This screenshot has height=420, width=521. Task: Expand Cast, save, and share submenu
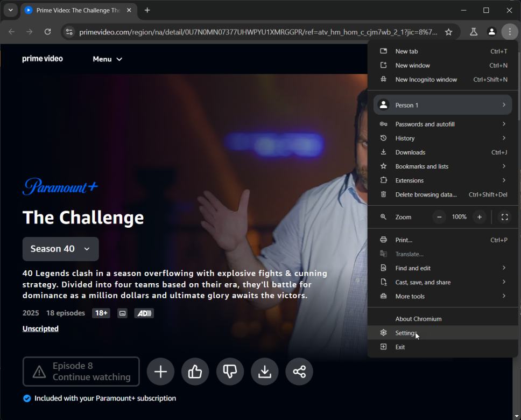(x=442, y=282)
